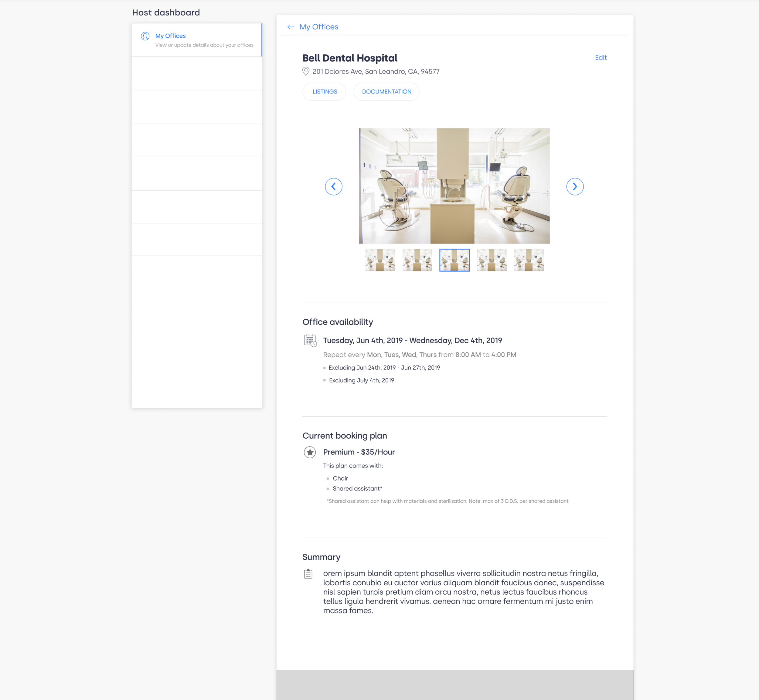Show the previous photo with left chevron
The image size is (759, 700).
click(334, 187)
